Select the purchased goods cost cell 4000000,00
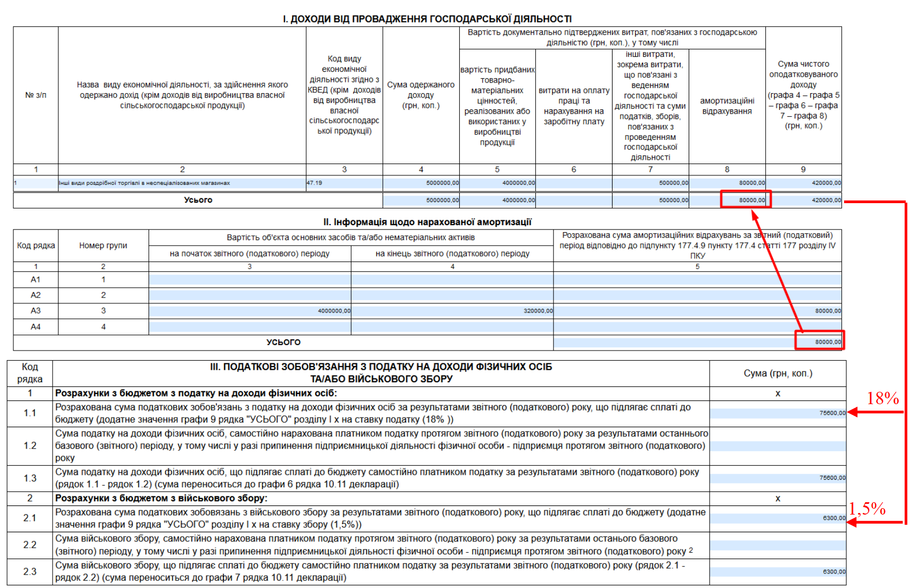The image size is (910, 588). coord(497,183)
